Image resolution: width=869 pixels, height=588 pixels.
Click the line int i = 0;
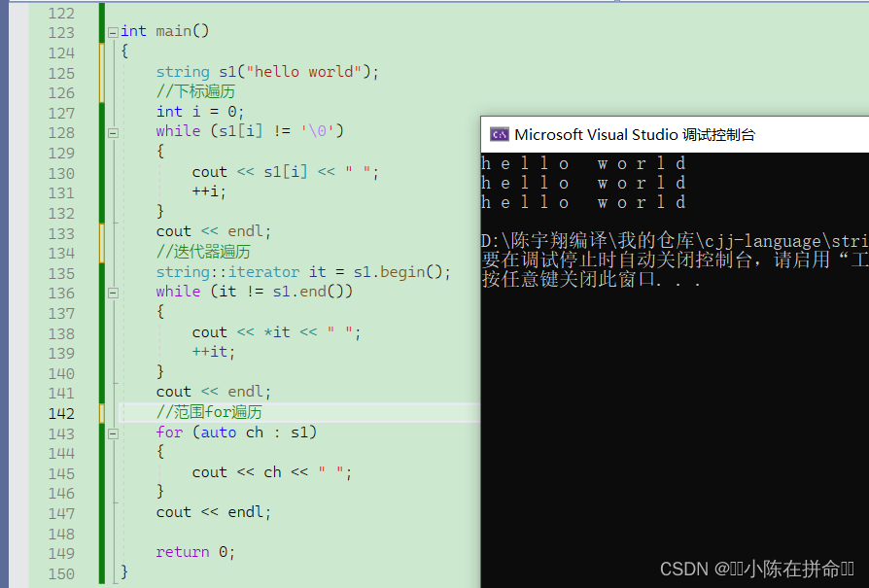click(200, 112)
